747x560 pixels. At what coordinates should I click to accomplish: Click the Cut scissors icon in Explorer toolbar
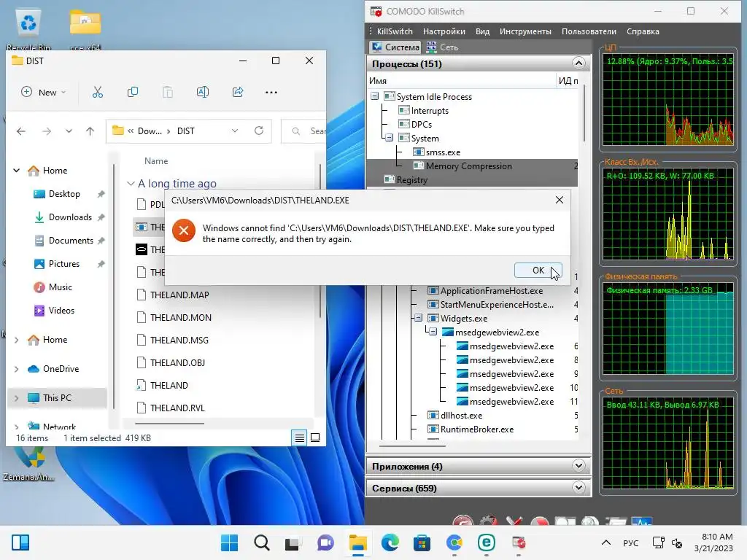(97, 93)
